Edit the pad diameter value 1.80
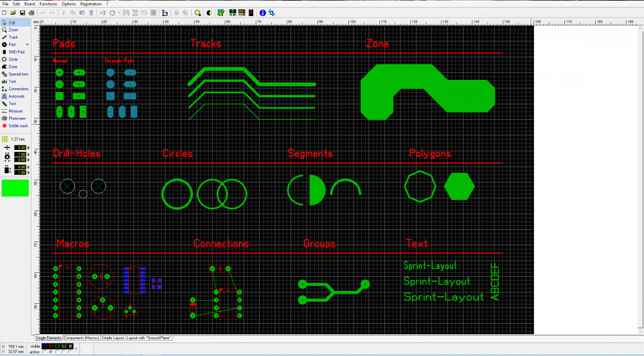 (x=20, y=155)
